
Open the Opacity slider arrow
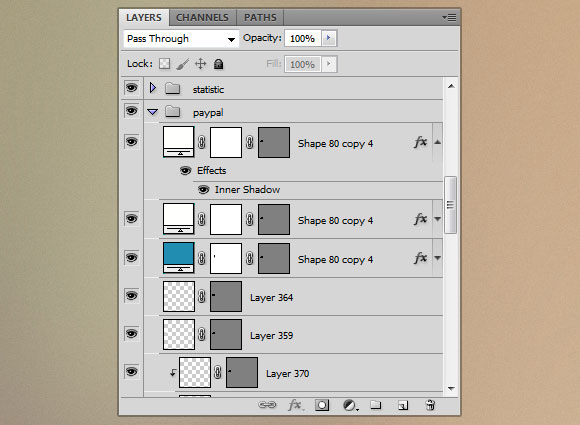click(x=328, y=38)
